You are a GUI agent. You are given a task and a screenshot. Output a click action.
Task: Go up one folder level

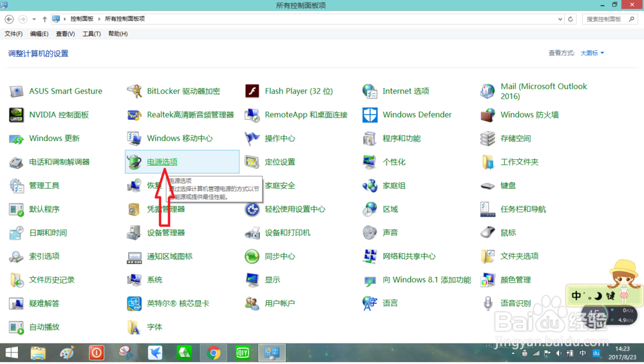[44, 19]
